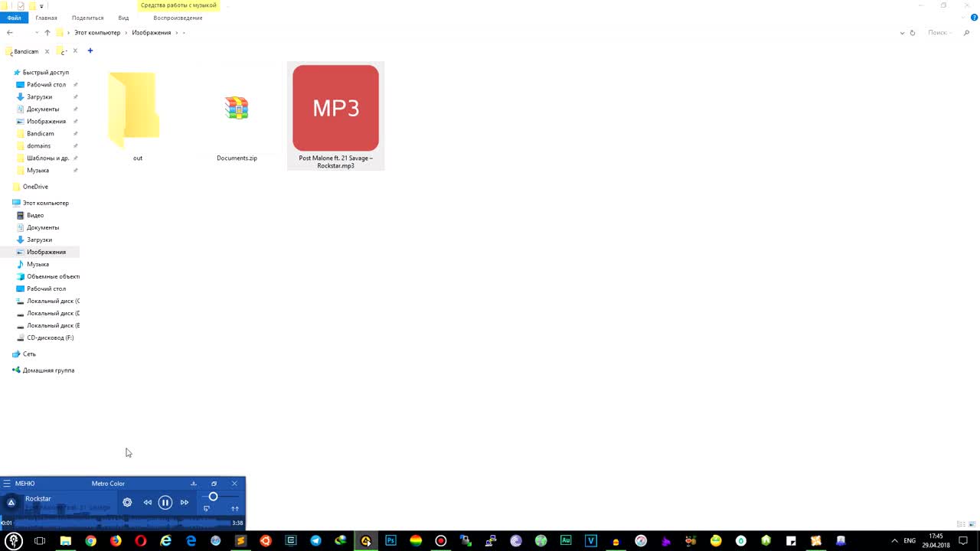
Task: Click the Средства работы с музыкой contextual tab
Action: tap(178, 5)
